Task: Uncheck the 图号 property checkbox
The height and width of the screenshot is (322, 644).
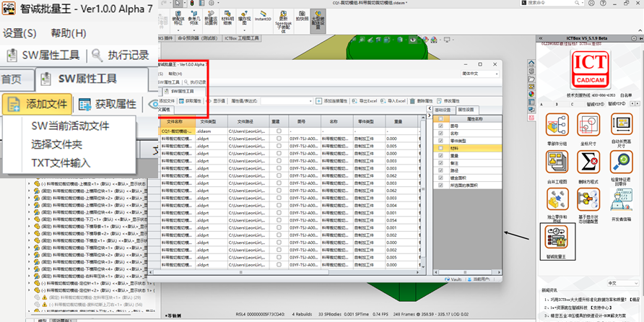Action: click(x=440, y=126)
